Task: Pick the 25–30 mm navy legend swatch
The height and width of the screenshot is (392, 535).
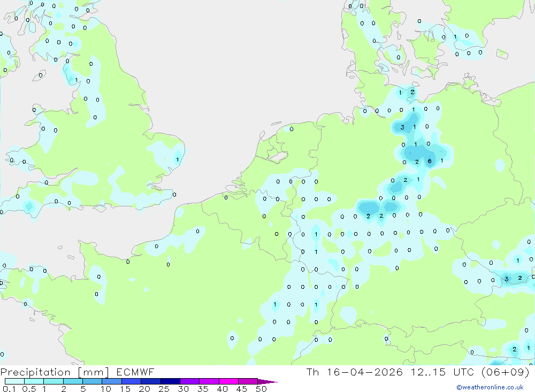Action: [x=170, y=381]
